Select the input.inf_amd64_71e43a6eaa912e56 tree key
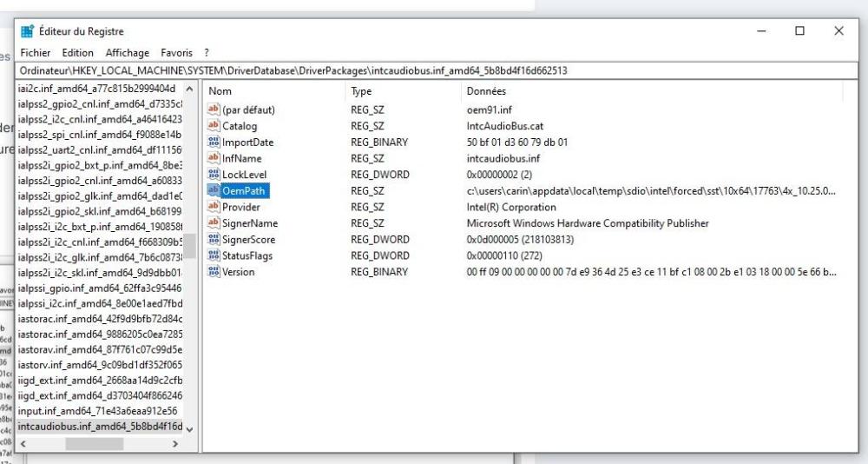Image resolution: width=868 pixels, height=464 pixels. (x=97, y=411)
